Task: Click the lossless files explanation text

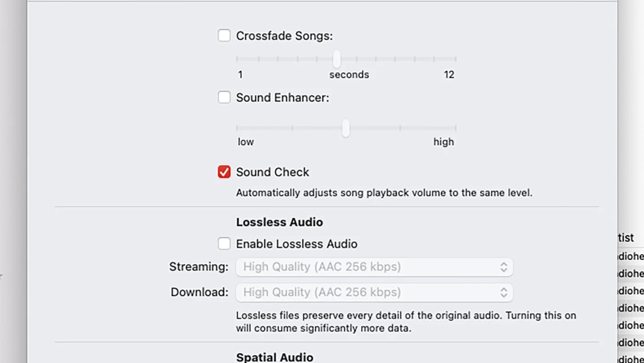Action: click(406, 322)
